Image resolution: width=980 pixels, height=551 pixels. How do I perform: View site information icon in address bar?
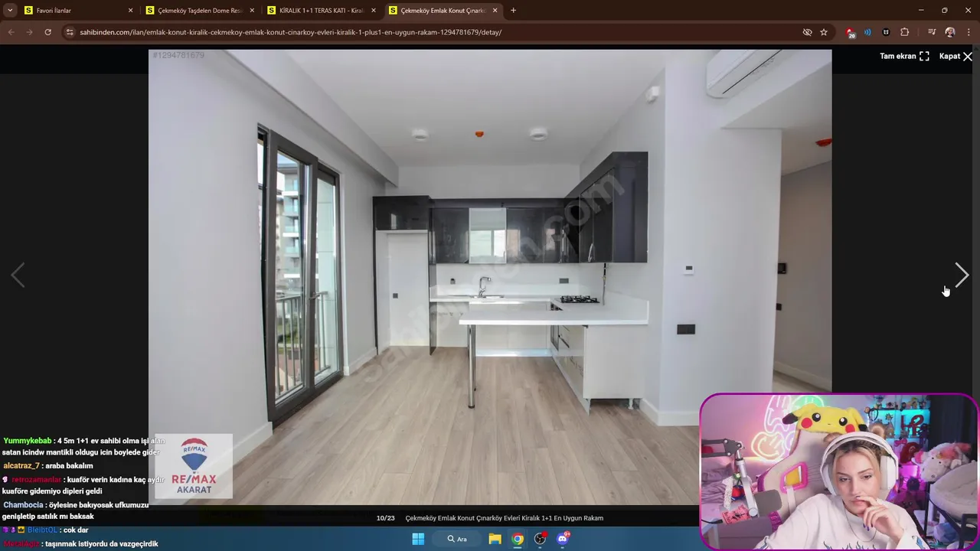pos(70,32)
